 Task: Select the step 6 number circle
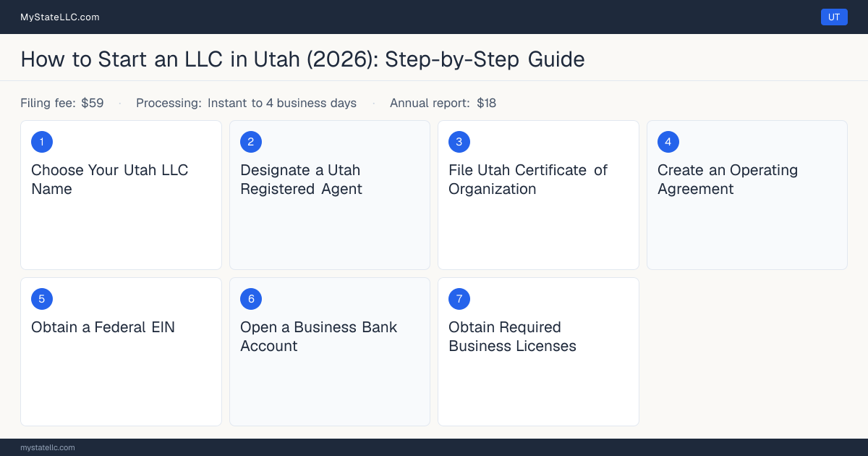point(251,299)
